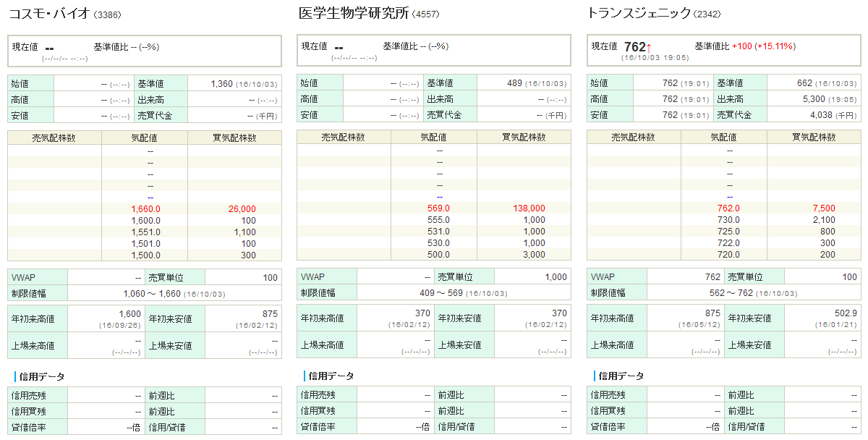Click the コスモ・バイオ stock name heading

50,13
